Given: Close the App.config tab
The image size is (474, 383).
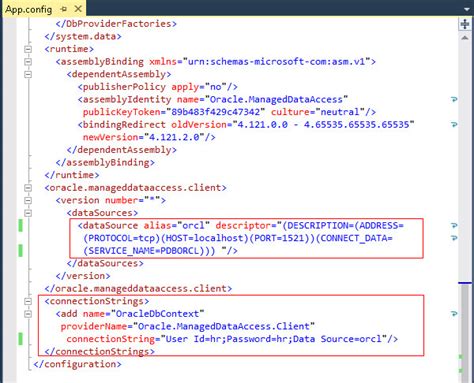Looking at the screenshot, I should [78, 9].
